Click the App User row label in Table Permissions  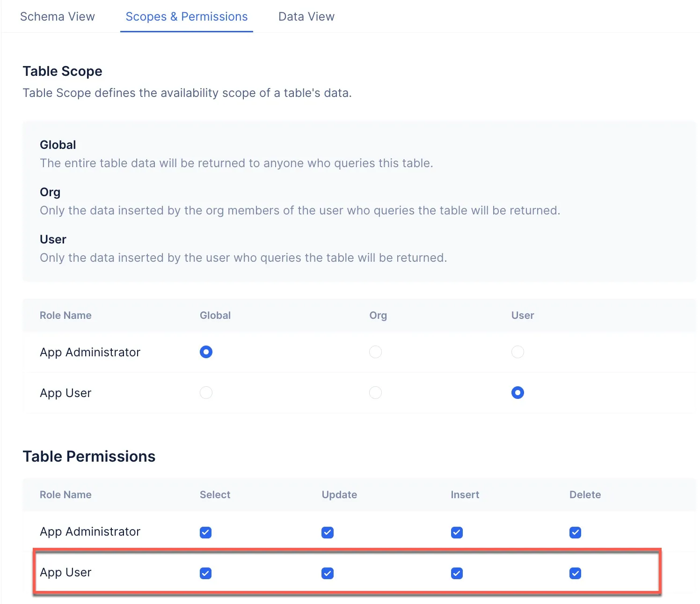tap(66, 573)
